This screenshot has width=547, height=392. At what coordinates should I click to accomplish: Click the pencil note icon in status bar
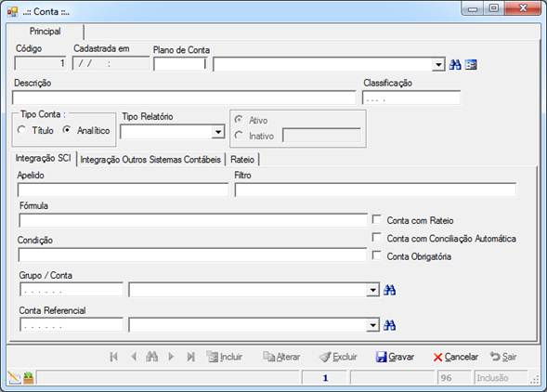[x=14, y=378]
